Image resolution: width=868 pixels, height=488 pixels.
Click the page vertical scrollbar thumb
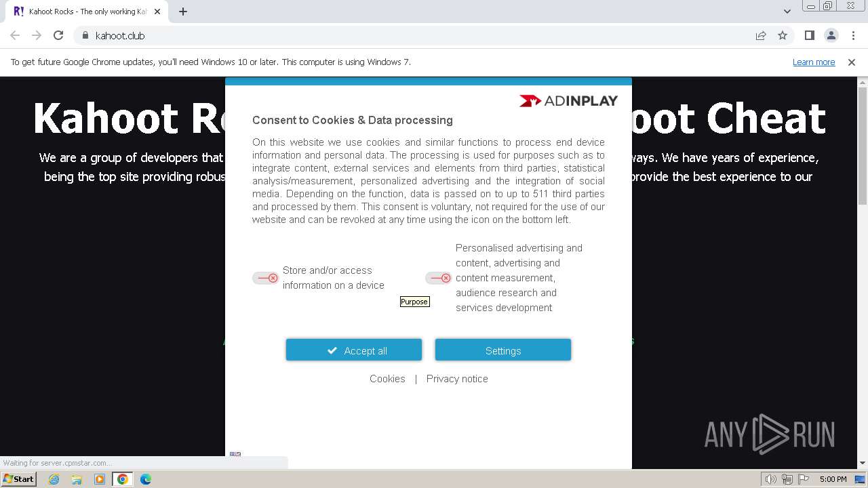(863, 146)
